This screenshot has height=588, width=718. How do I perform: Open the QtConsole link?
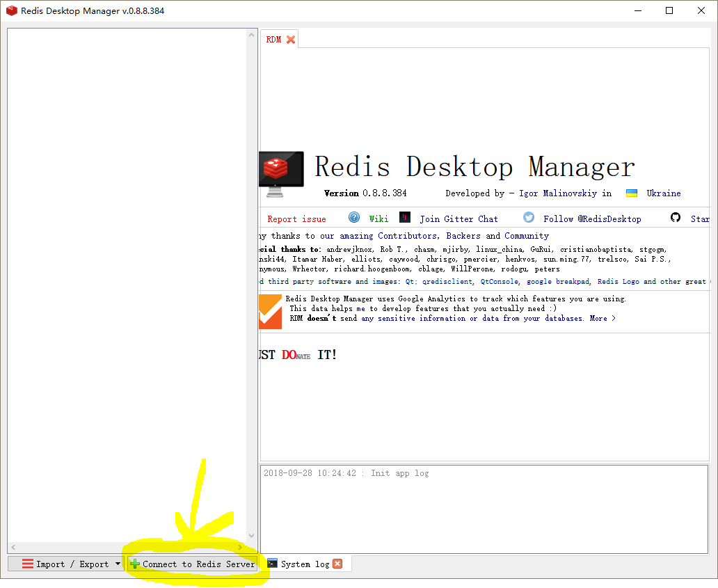[x=500, y=282]
